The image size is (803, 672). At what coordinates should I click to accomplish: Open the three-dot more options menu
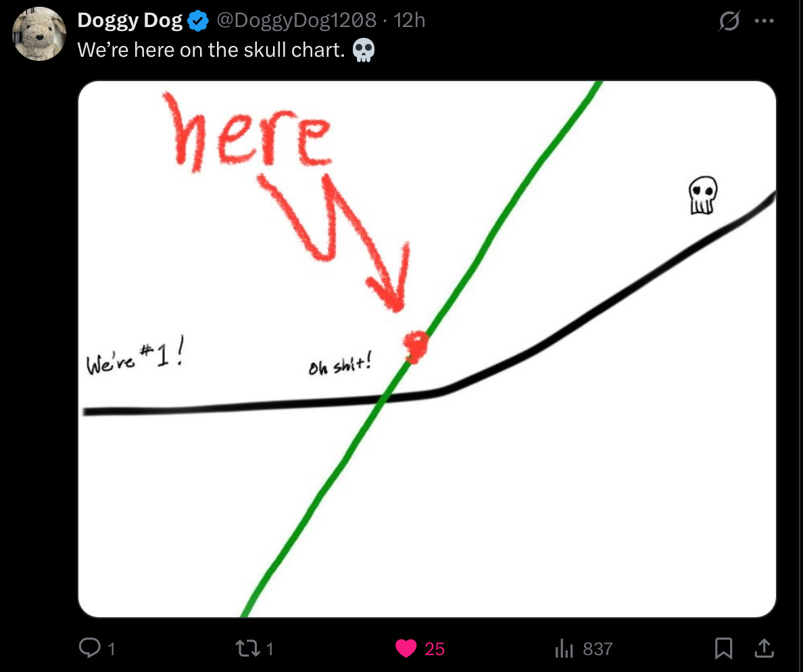click(764, 21)
